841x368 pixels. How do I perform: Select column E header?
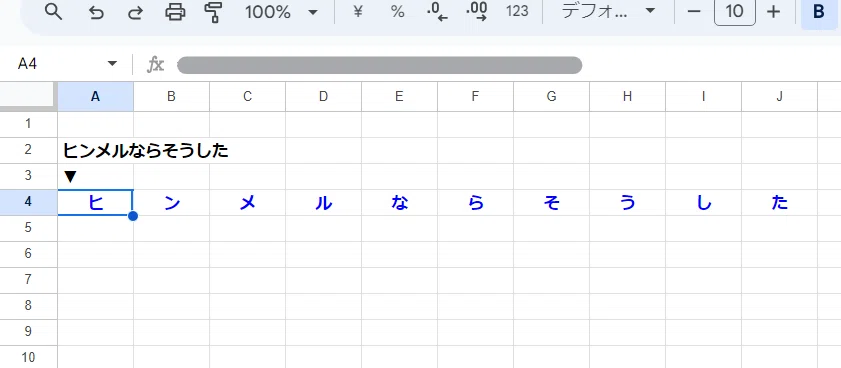tap(399, 97)
